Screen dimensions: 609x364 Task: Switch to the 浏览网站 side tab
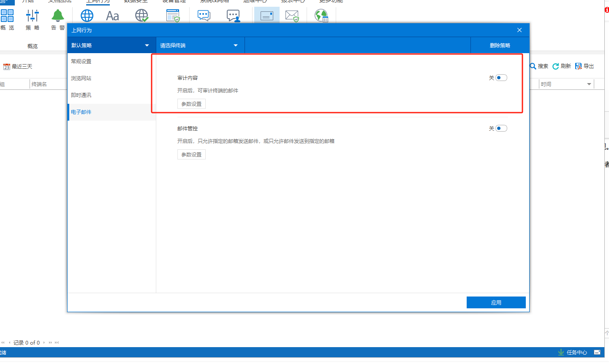pyautogui.click(x=81, y=78)
